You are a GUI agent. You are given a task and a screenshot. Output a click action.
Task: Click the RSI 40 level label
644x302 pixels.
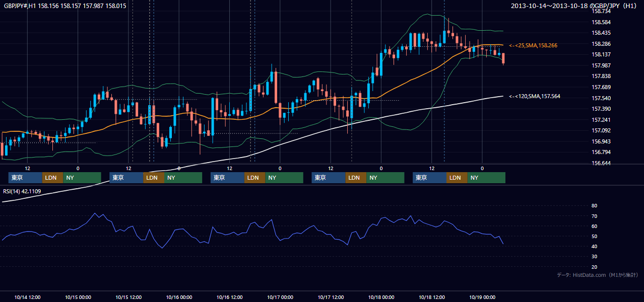(x=594, y=246)
